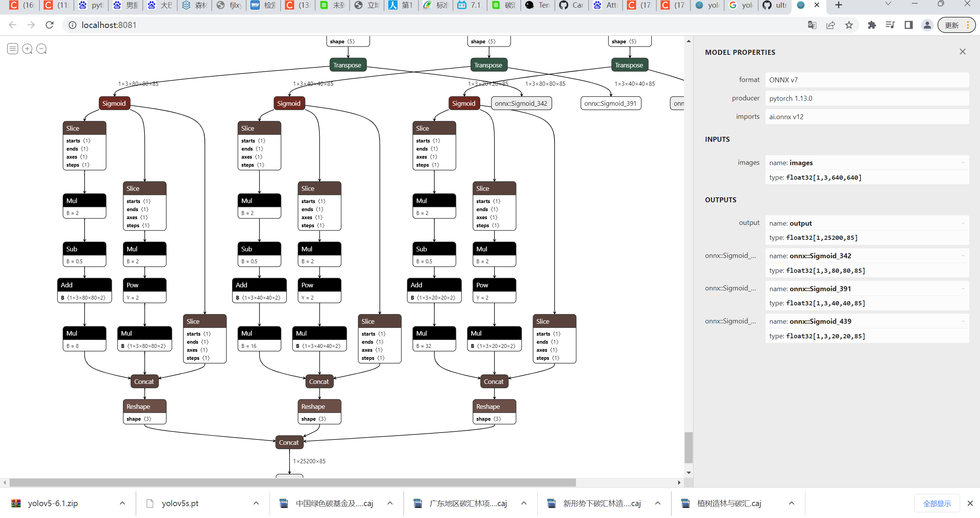Screen dimensions: 980x518
Task: Collapse the output tensor details with the minus
Action: [964, 223]
